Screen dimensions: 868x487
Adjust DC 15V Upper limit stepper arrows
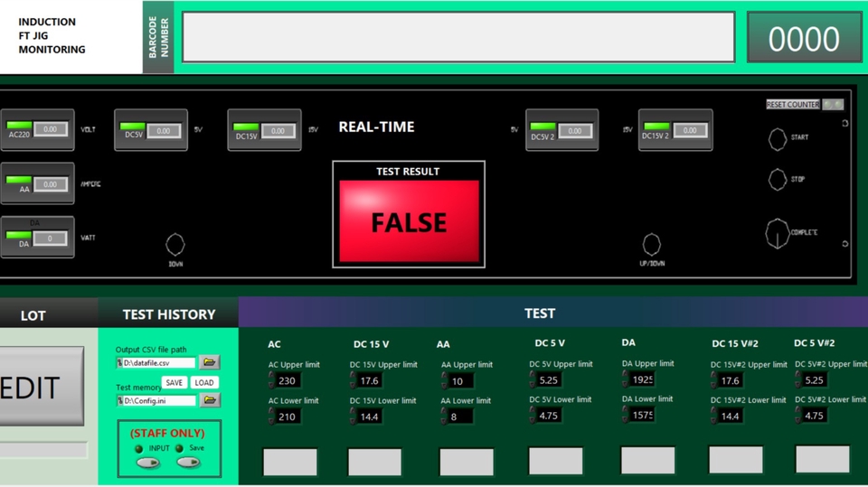click(x=353, y=379)
